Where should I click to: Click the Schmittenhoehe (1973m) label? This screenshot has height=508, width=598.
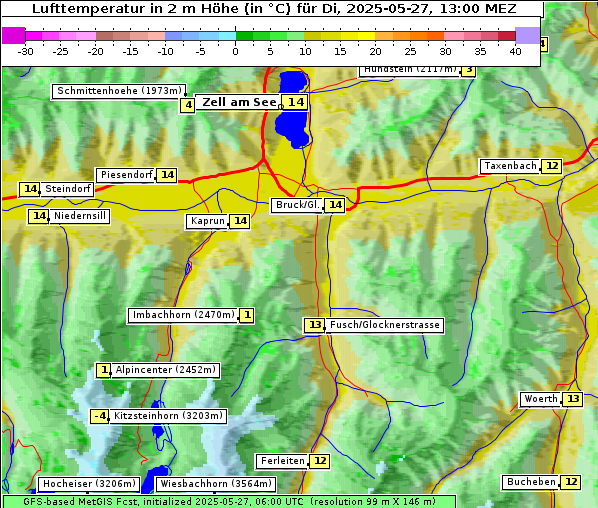[x=119, y=91]
